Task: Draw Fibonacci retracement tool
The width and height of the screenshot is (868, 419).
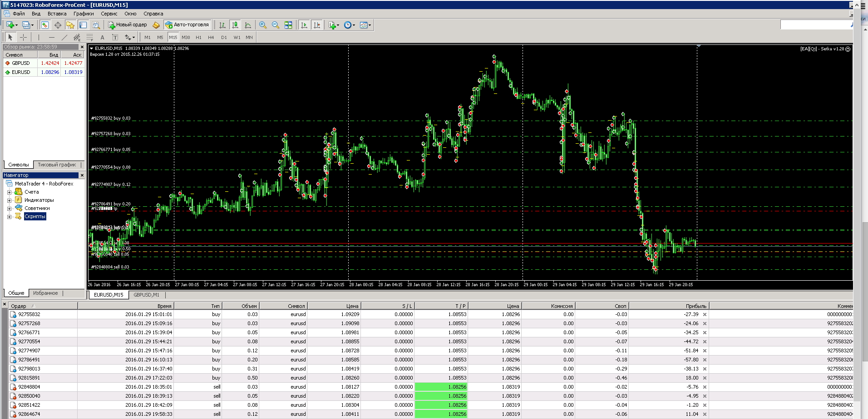Action: pos(90,37)
